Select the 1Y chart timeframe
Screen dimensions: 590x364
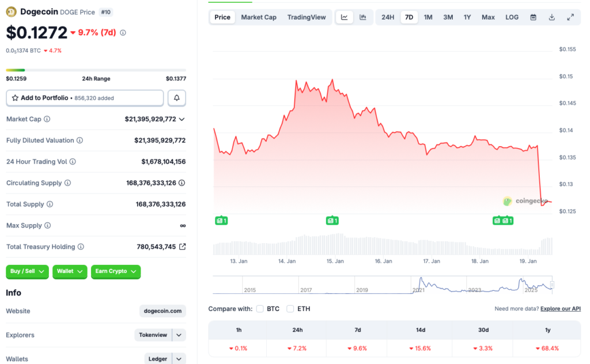467,17
